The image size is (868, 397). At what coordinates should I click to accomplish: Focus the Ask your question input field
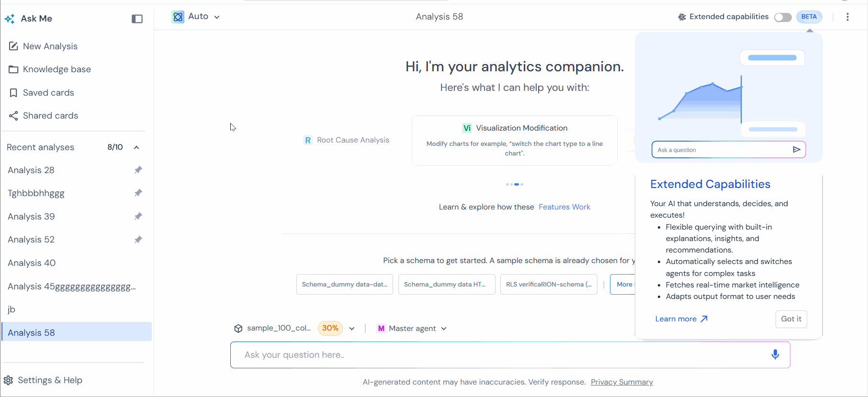(498, 355)
